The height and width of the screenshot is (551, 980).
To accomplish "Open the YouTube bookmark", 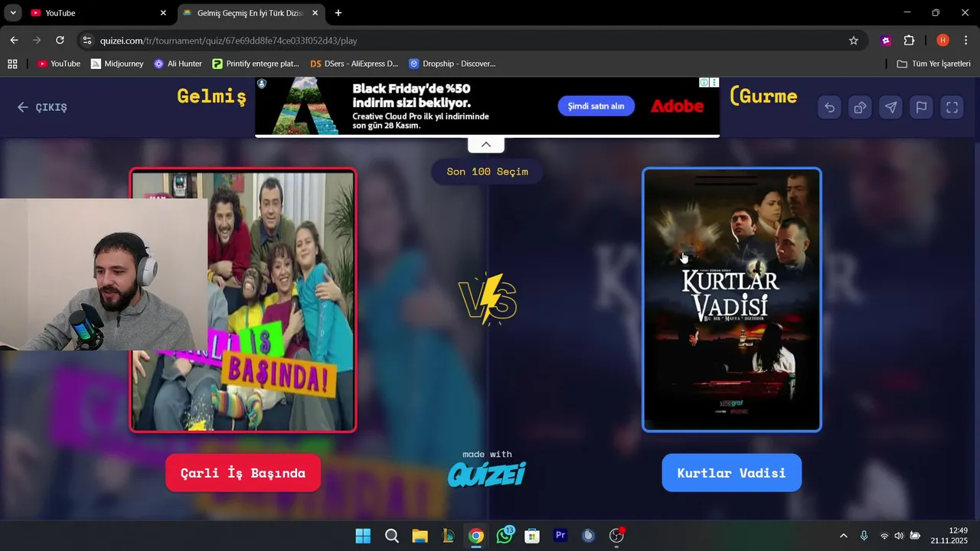I will (x=59, y=64).
